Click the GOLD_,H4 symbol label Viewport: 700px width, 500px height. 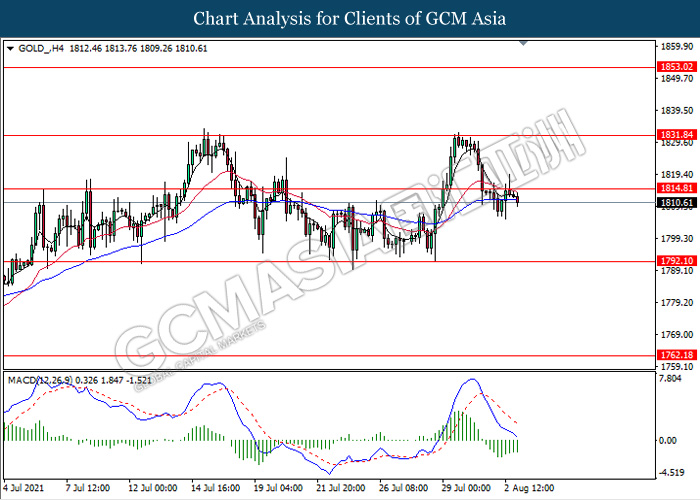(42, 49)
